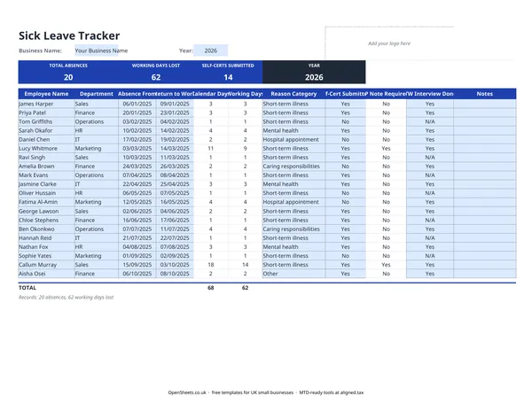Select calendar days value 11 for Lucy Whitmore
The width and height of the screenshot is (532, 411).
coord(211,148)
